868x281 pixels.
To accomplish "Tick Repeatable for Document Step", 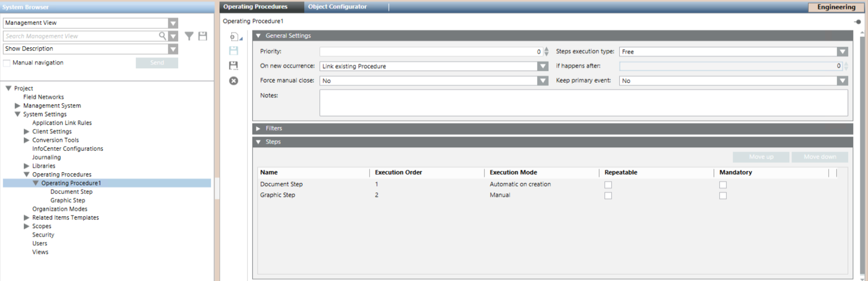I will coord(608,185).
